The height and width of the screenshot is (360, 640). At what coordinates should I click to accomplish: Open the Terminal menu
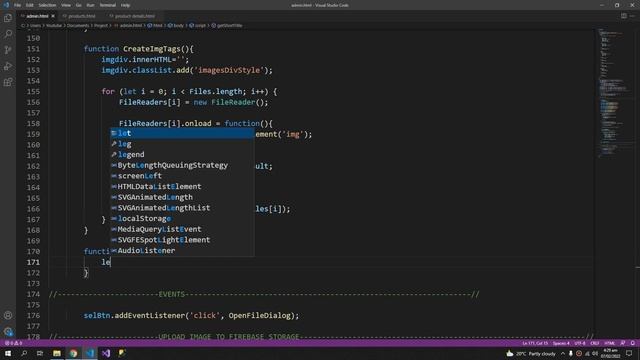pos(107,5)
